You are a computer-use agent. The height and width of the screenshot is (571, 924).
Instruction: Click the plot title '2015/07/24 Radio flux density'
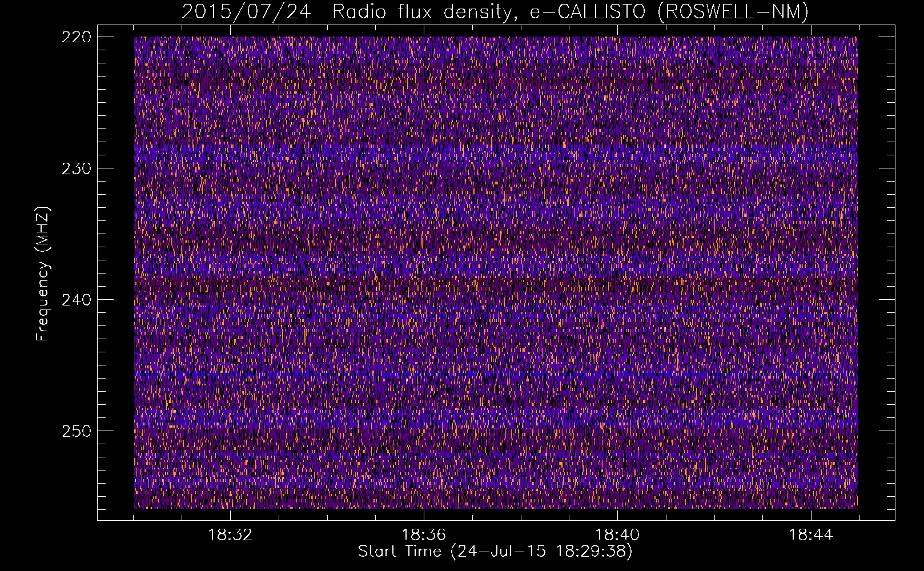(x=496, y=11)
